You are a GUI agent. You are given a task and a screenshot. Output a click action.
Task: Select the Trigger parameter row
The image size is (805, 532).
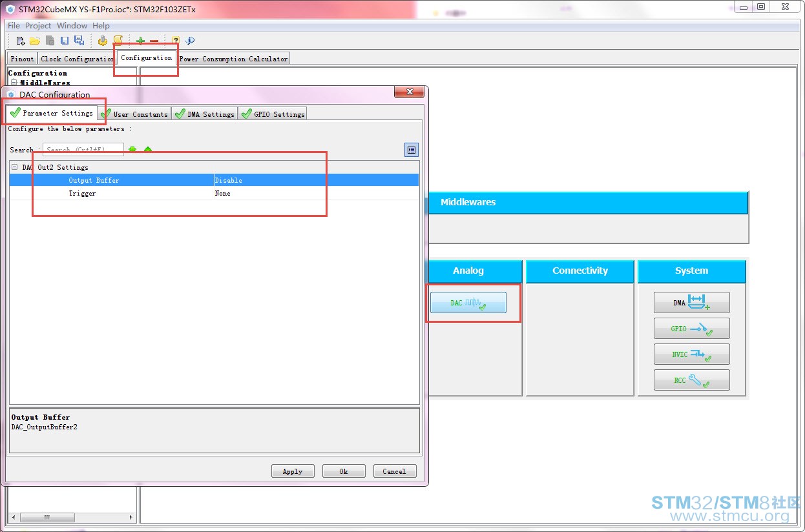(x=214, y=193)
